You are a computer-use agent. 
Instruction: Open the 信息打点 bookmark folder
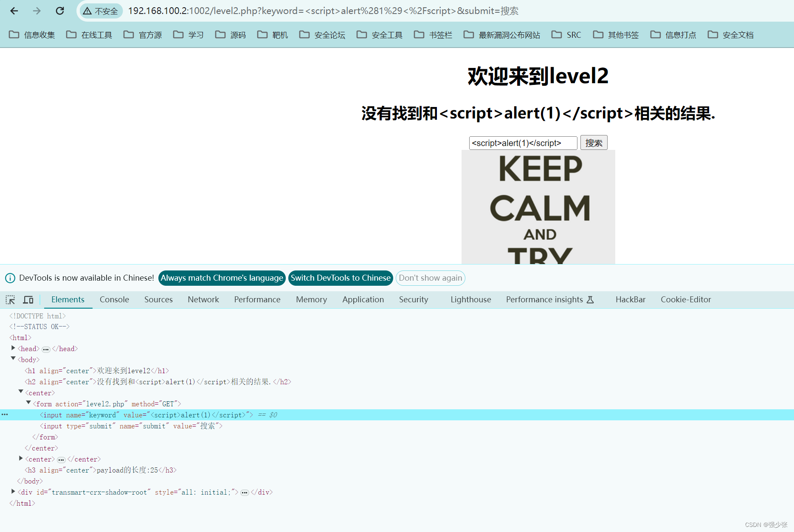673,35
